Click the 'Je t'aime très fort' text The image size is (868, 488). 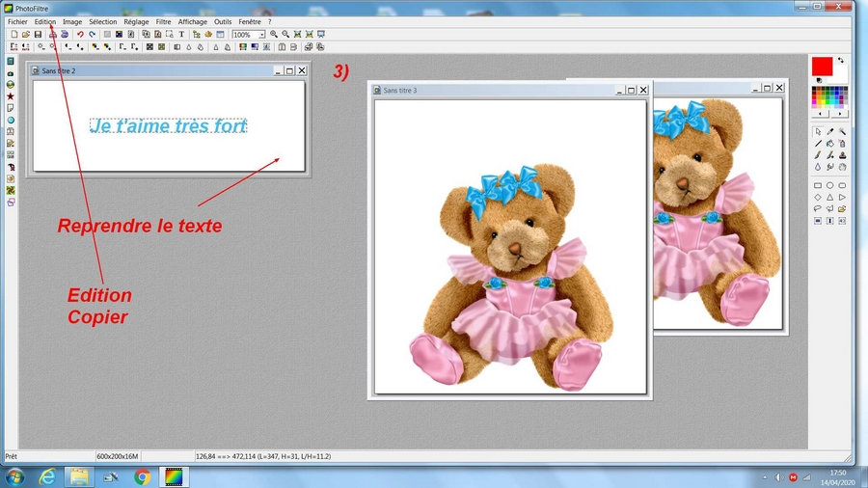pos(168,125)
